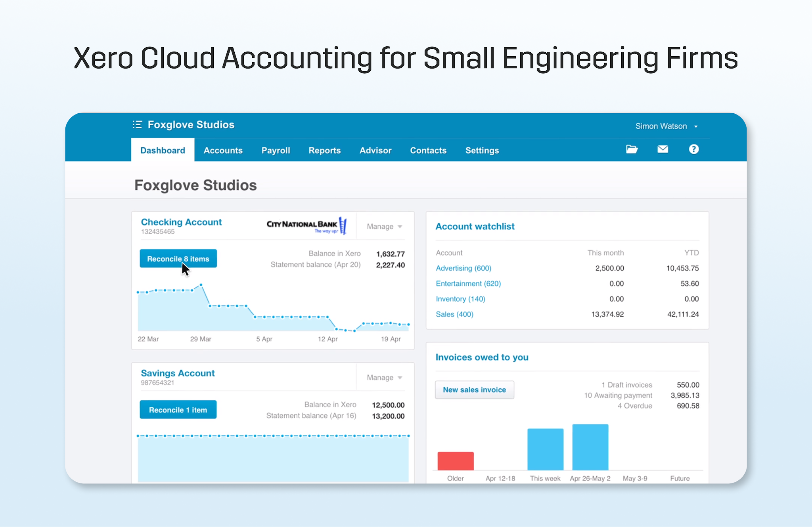Open the Reports menu
Viewport: 812px width, 527px height.
(324, 151)
